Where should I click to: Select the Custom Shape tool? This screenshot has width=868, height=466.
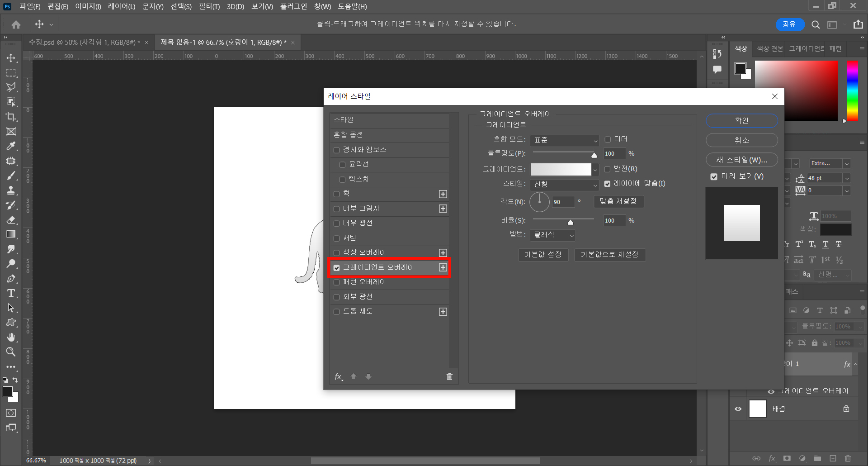[x=11, y=323]
